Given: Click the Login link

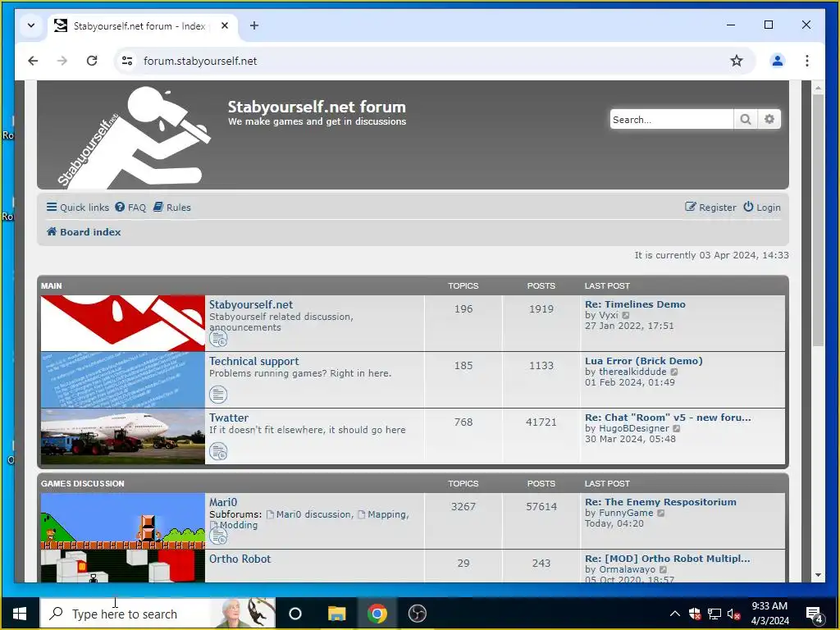Looking at the screenshot, I should point(762,208).
